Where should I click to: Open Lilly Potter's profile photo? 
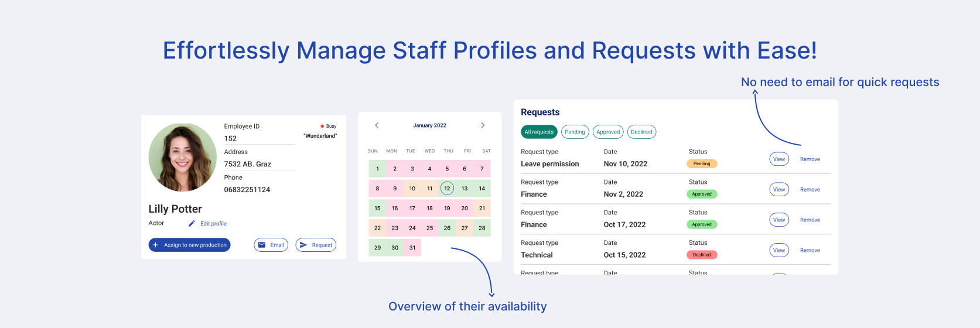pyautogui.click(x=183, y=157)
